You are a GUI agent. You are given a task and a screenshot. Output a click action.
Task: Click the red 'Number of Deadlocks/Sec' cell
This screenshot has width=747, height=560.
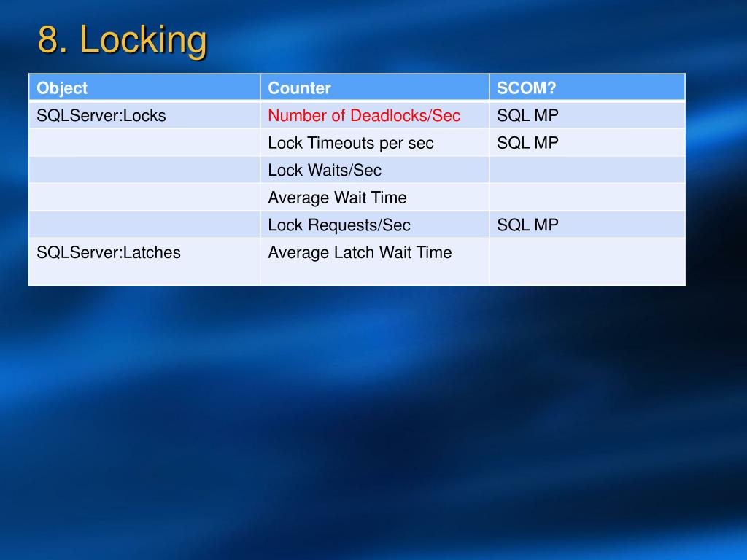(375, 115)
